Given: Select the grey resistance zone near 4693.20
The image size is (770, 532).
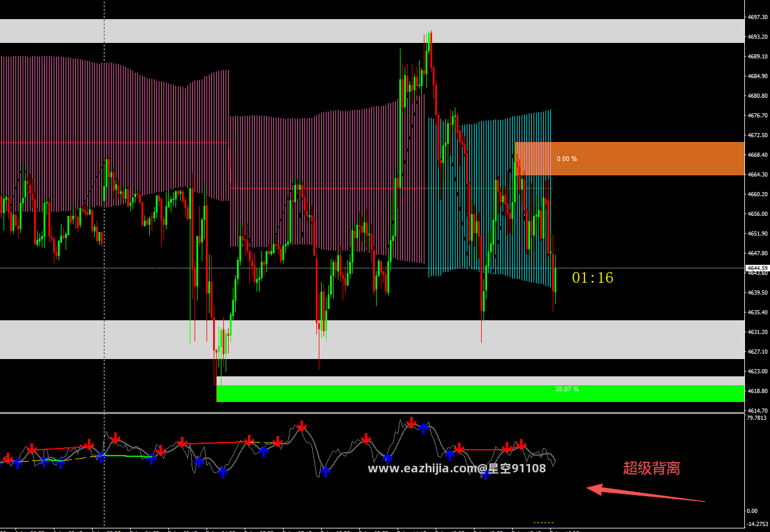Looking at the screenshot, I should [x=372, y=31].
